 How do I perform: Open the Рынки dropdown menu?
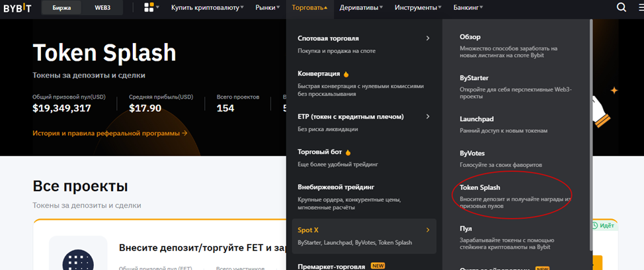click(x=268, y=7)
